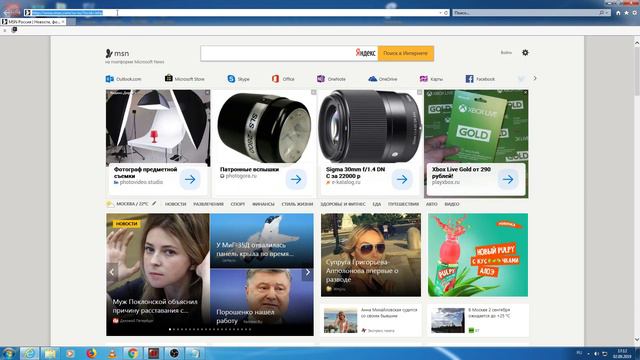This screenshot has width=640, height=360.
Task: Open Порошенко нашел работу article
Action: pos(262,302)
